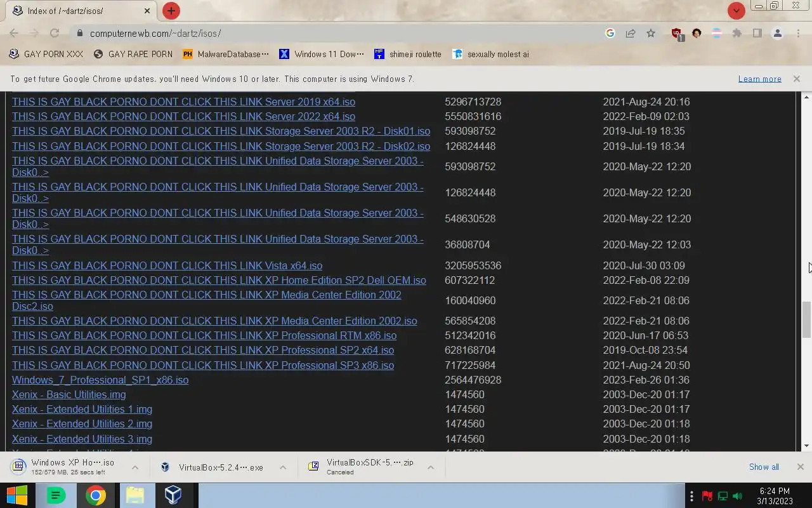
Task: Click the volume icon in system tray
Action: (738, 496)
